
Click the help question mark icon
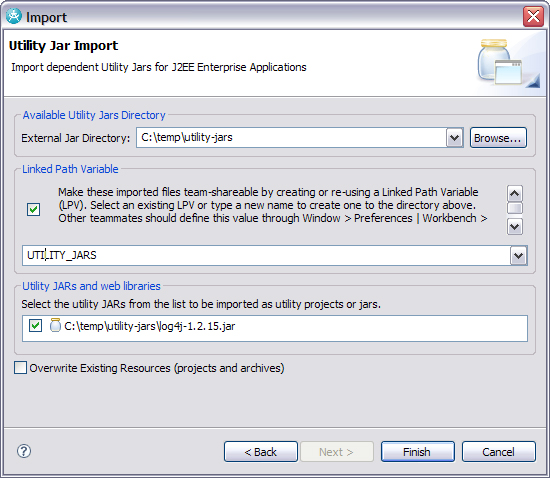(x=24, y=451)
